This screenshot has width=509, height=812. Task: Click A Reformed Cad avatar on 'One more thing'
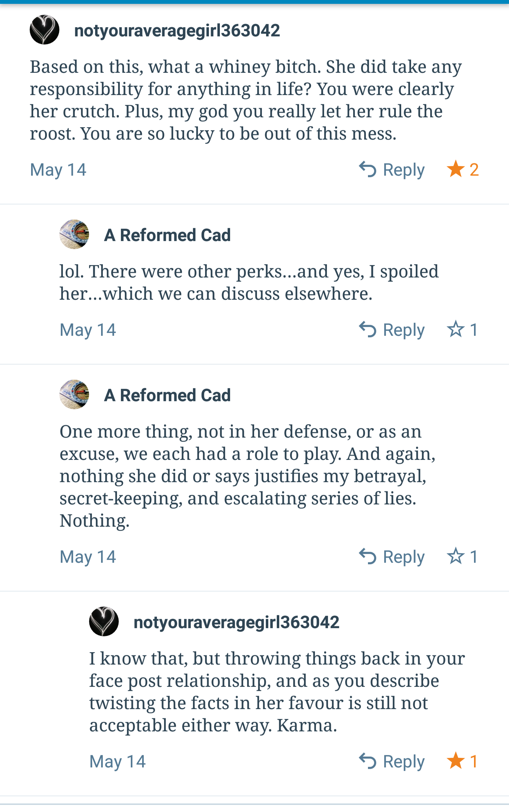74,395
